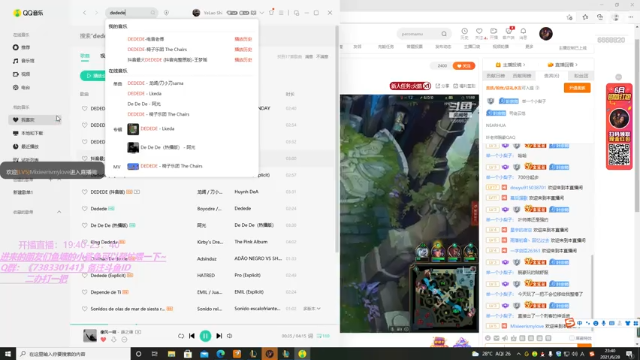This screenshot has width=640, height=360.
Task: Open the Windows Start button
Action: tap(8, 354)
